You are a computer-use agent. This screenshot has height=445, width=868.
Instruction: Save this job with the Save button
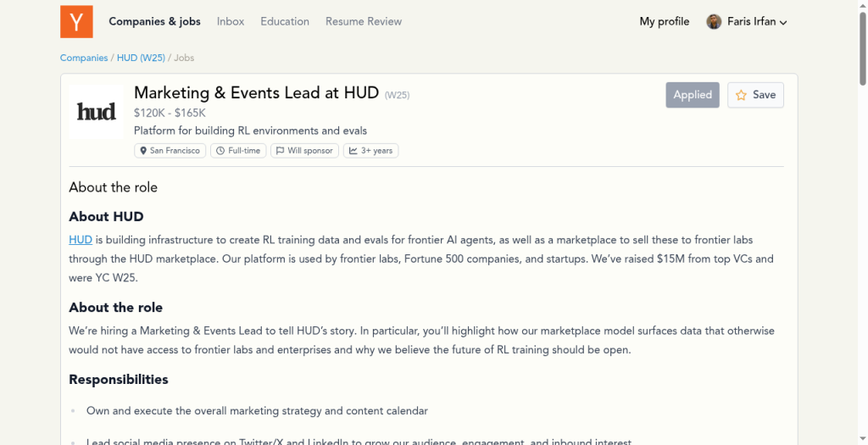point(755,95)
